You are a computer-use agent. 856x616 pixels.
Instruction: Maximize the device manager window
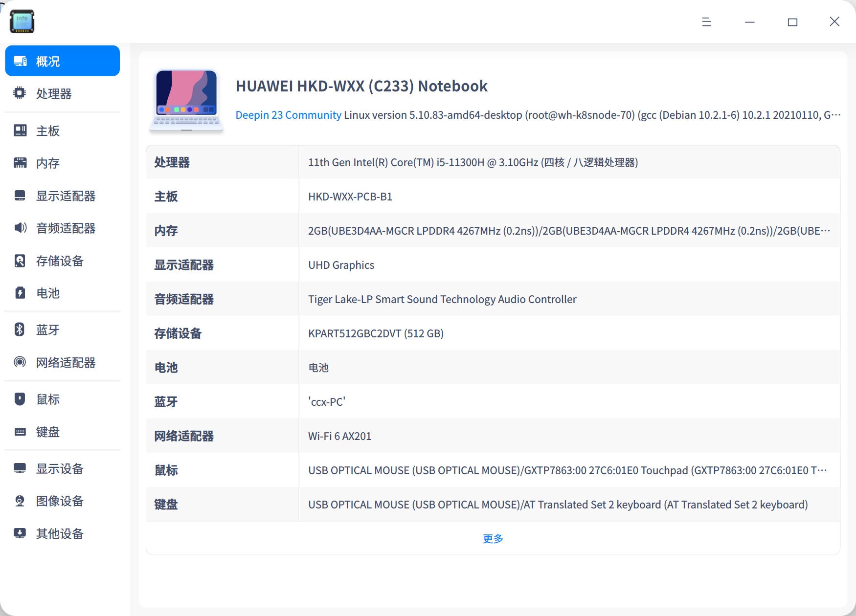792,22
